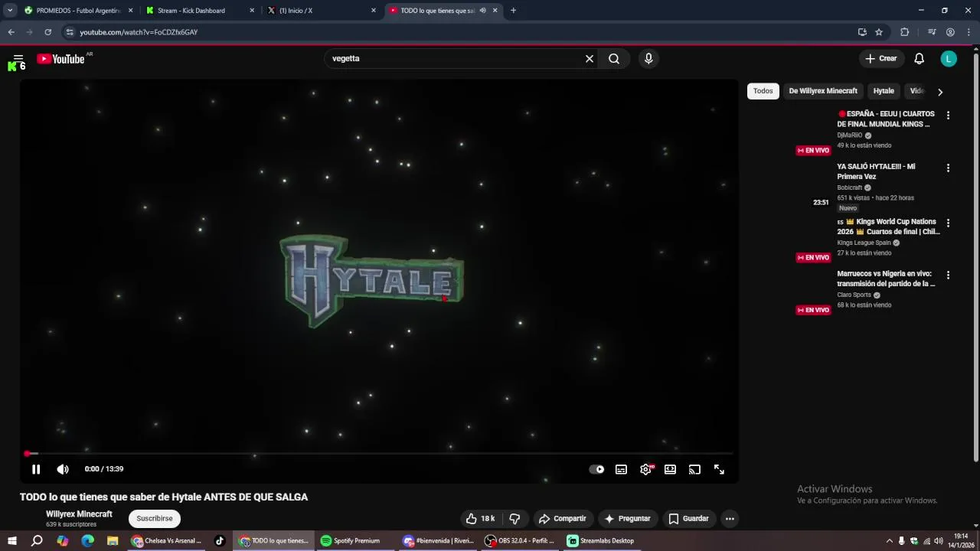Image resolution: width=980 pixels, height=551 pixels.
Task: Install the YouTube app icon in the address bar
Action: 862,32
